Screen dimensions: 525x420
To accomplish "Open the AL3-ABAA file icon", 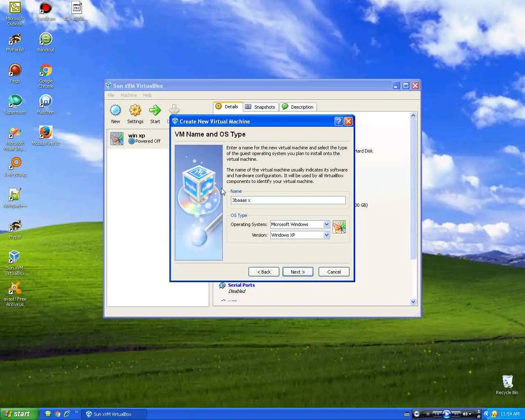I will (75, 11).
